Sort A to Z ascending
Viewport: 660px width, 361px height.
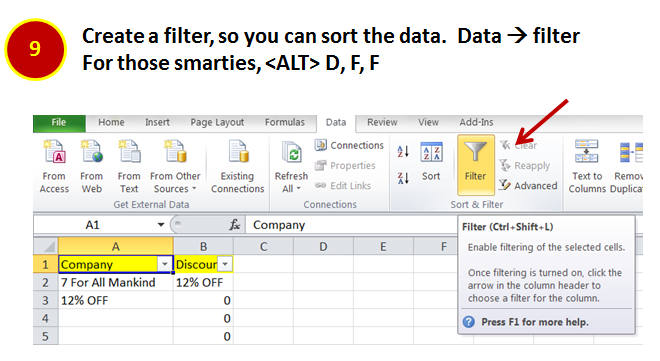(x=403, y=152)
